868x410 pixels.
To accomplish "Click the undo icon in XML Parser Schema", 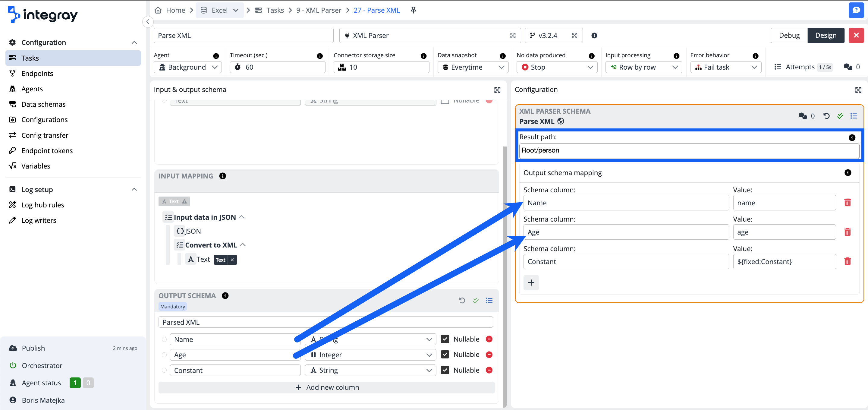I will tap(826, 116).
